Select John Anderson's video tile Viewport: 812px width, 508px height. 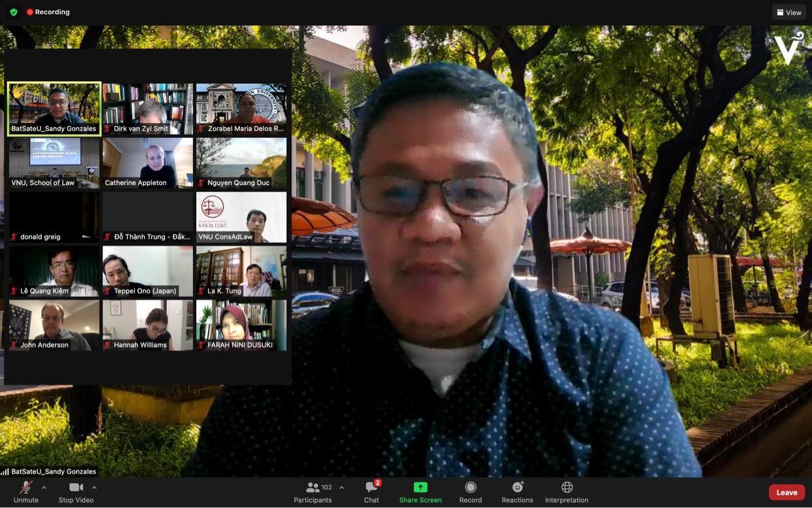[54, 325]
